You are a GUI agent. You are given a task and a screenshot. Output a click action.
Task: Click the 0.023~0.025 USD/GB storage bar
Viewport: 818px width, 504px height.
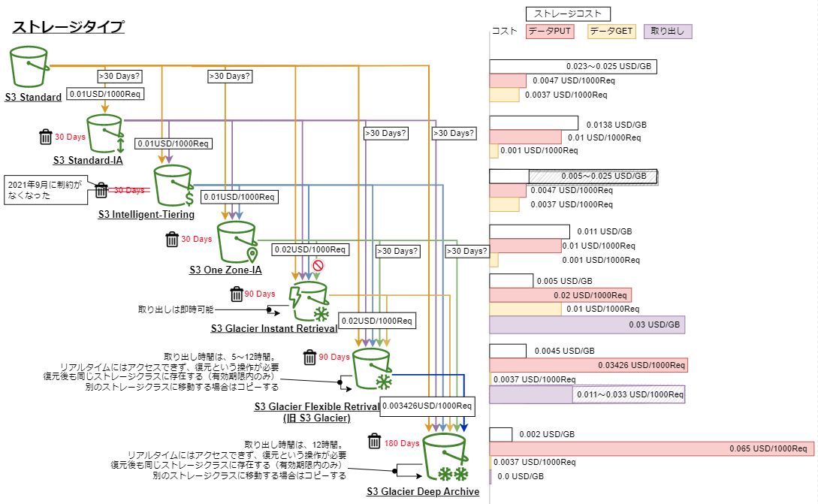pos(573,67)
